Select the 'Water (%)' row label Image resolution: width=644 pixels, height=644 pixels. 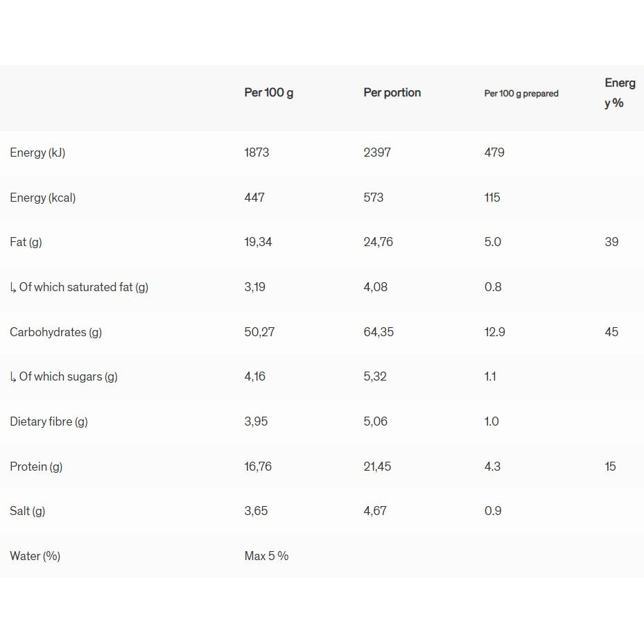(x=35, y=556)
